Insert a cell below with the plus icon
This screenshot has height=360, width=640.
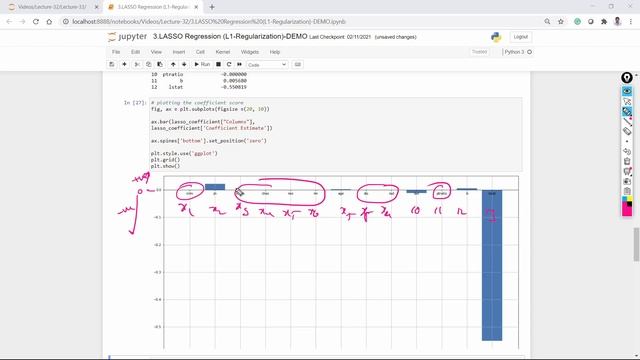point(124,64)
